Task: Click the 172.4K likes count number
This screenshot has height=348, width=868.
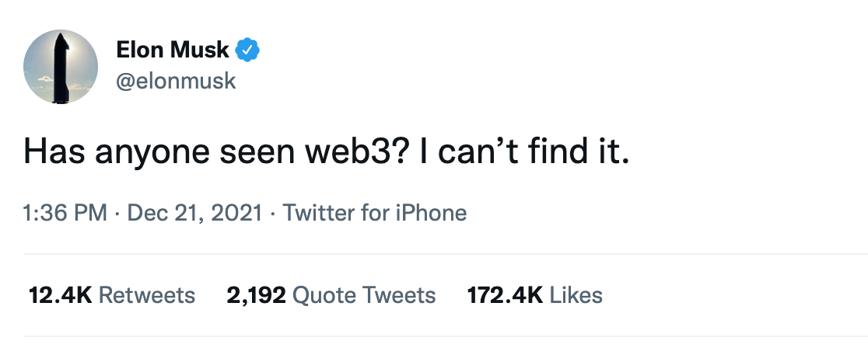Action: pyautogui.click(x=505, y=295)
